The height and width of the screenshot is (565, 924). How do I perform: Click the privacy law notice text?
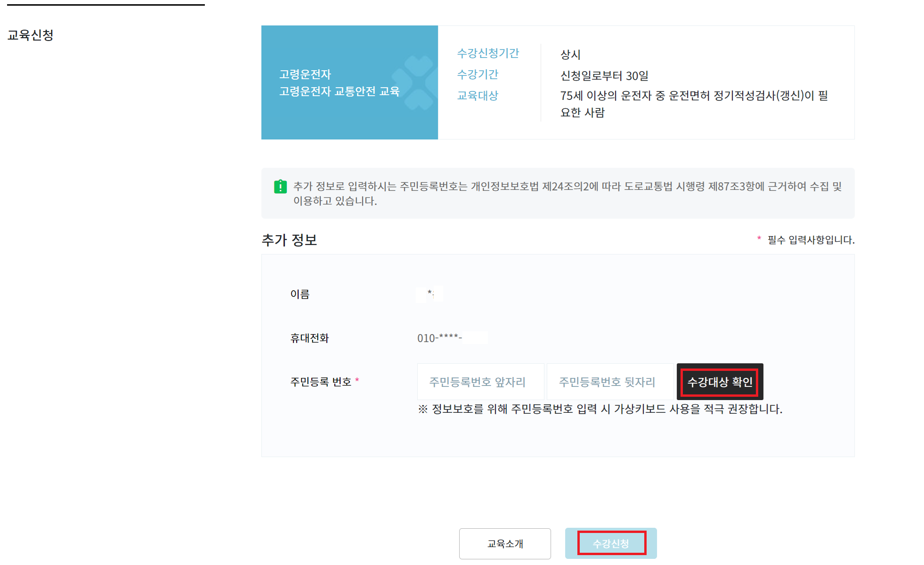[567, 193]
